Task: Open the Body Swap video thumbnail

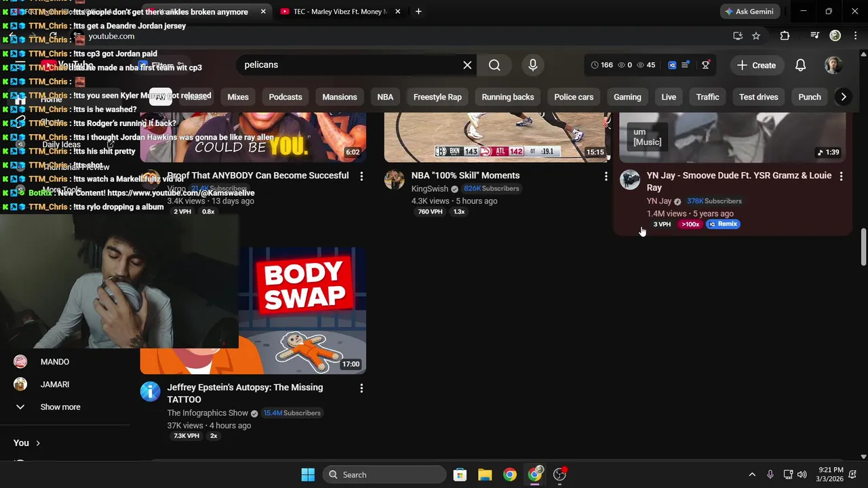Action: click(302, 310)
